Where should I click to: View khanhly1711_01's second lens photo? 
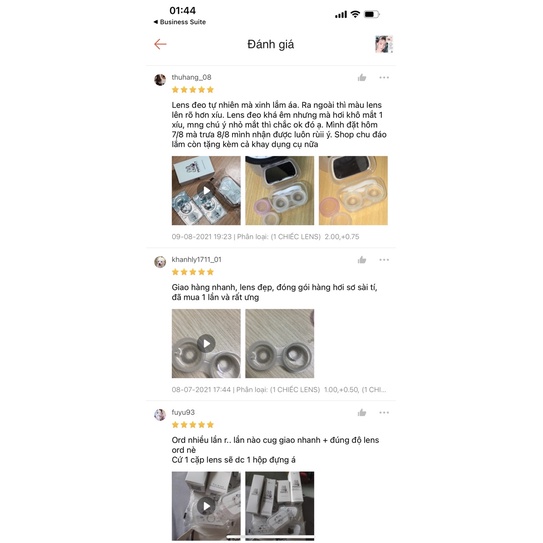tap(280, 344)
